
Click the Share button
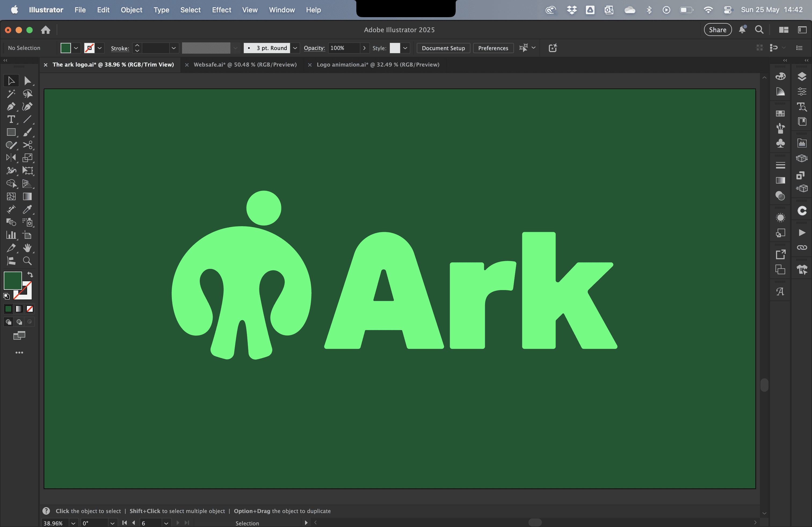tap(717, 30)
